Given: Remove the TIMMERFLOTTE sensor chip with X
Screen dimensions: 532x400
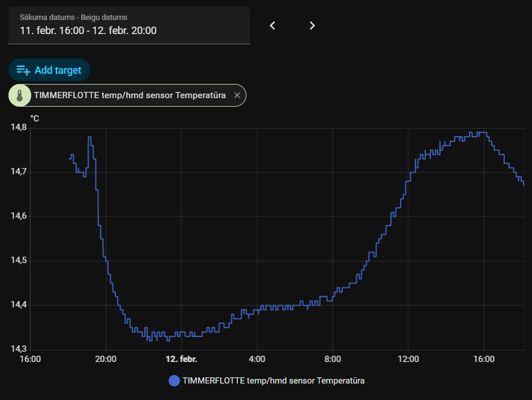Looking at the screenshot, I should [237, 95].
